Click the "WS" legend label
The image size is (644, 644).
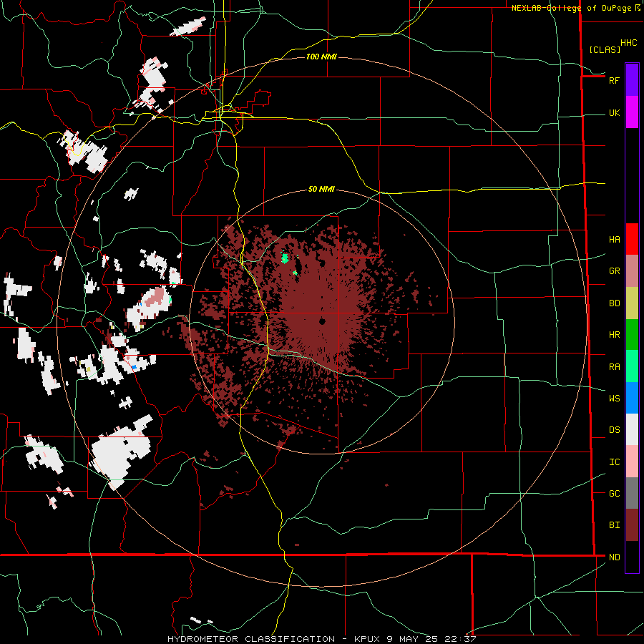click(x=614, y=399)
